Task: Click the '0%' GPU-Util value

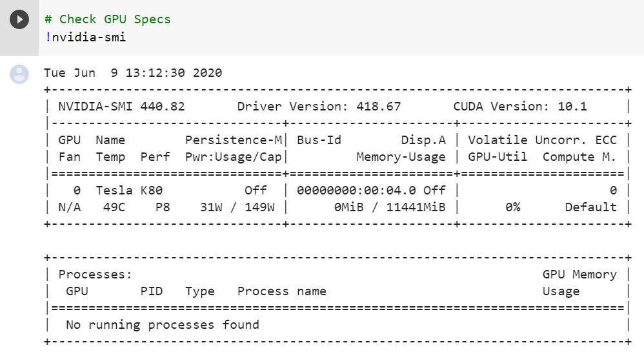Action: [513, 207]
